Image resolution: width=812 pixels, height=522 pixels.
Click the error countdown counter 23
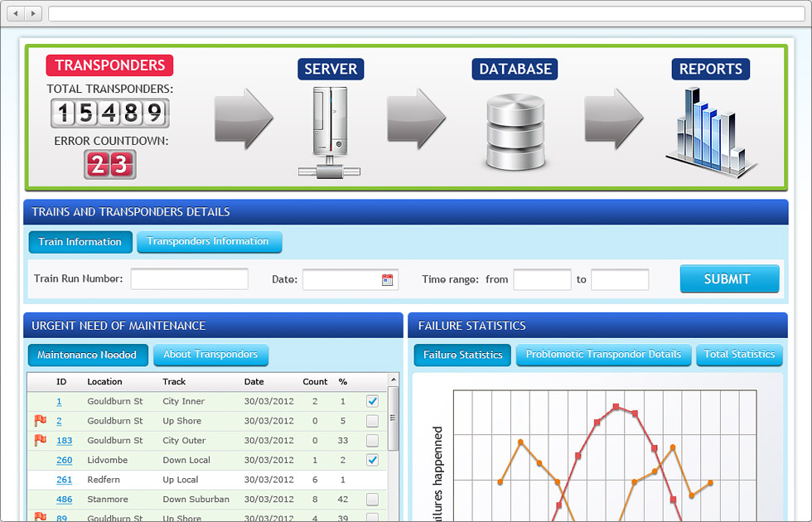(x=109, y=165)
